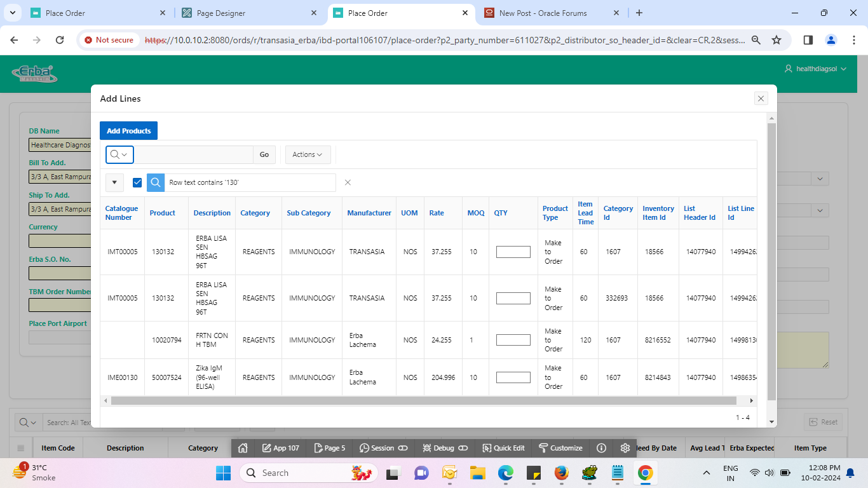
Task: Bookmark this page with star icon
Action: [x=776, y=39]
